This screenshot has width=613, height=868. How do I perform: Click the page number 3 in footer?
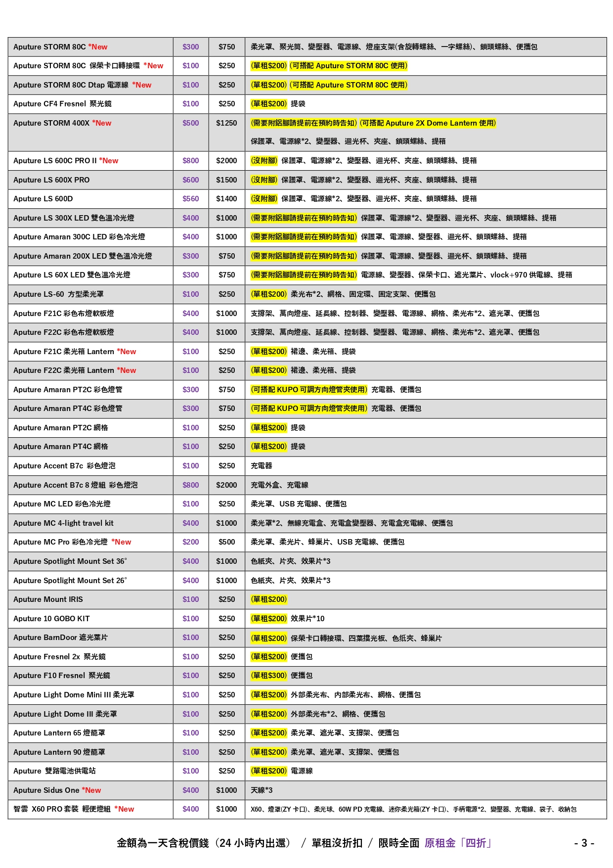(x=584, y=843)
